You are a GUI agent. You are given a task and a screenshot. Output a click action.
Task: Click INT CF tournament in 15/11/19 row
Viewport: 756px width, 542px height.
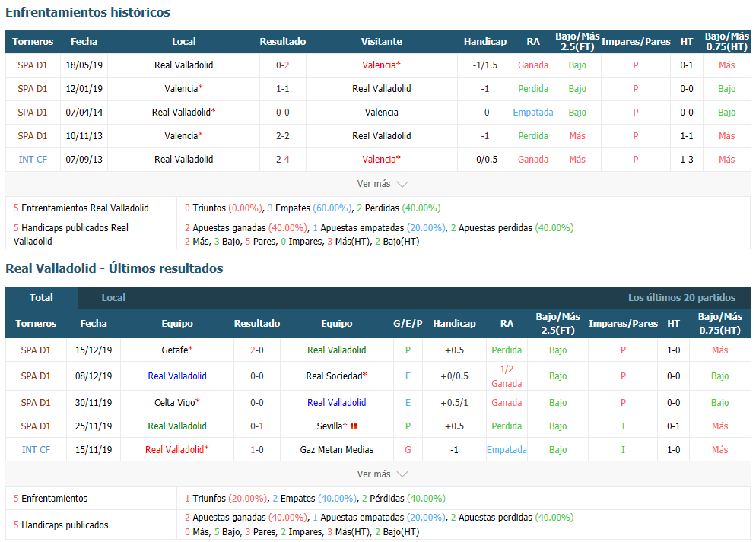[36, 450]
